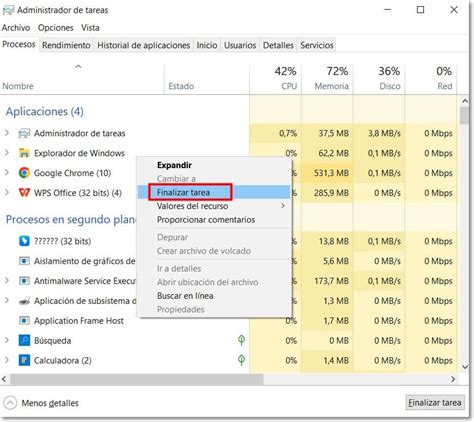Image resolution: width=474 pixels, height=422 pixels.
Task: Expand Antimalware Service Executable row
Action: click(7, 281)
